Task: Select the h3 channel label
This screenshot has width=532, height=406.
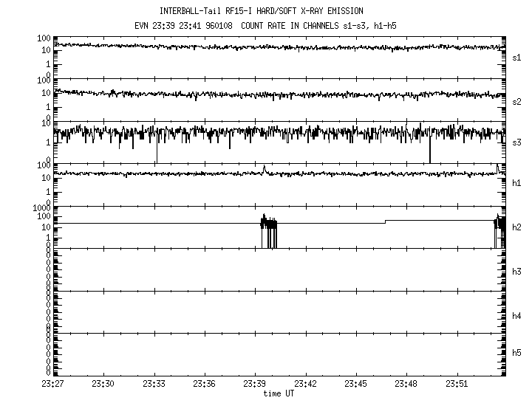Action: tap(516, 272)
